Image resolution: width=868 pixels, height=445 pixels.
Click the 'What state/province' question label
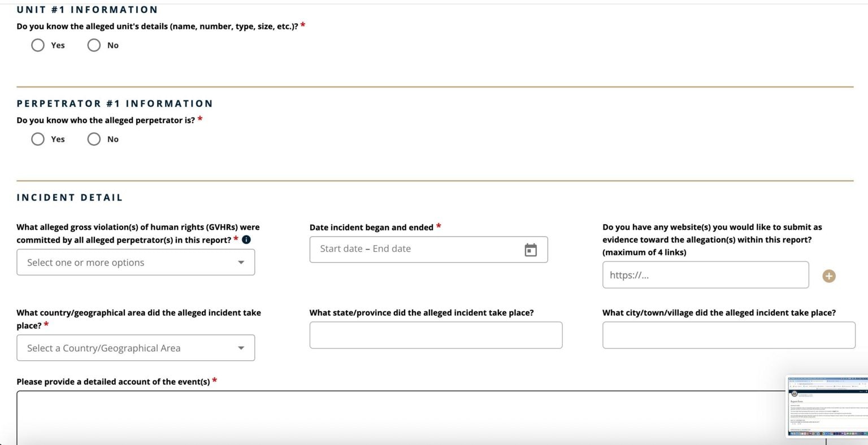pyautogui.click(x=421, y=313)
